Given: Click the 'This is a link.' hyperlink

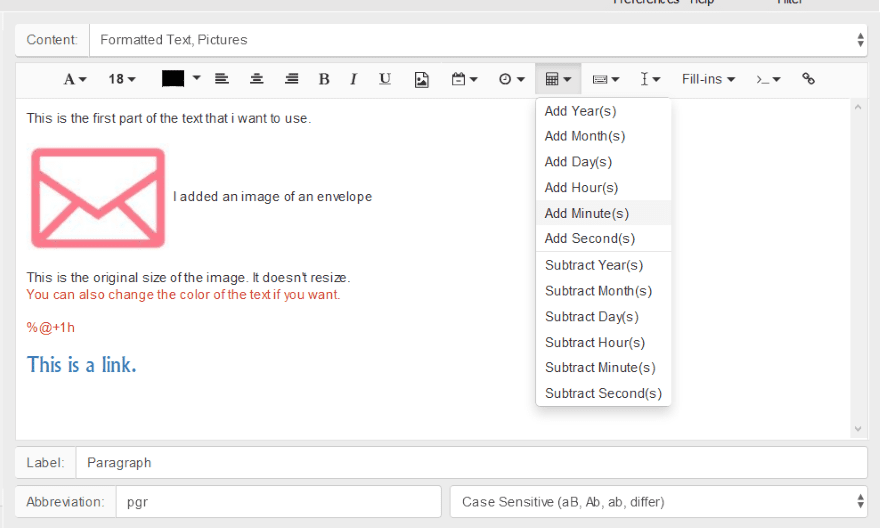Looking at the screenshot, I should point(82,365).
